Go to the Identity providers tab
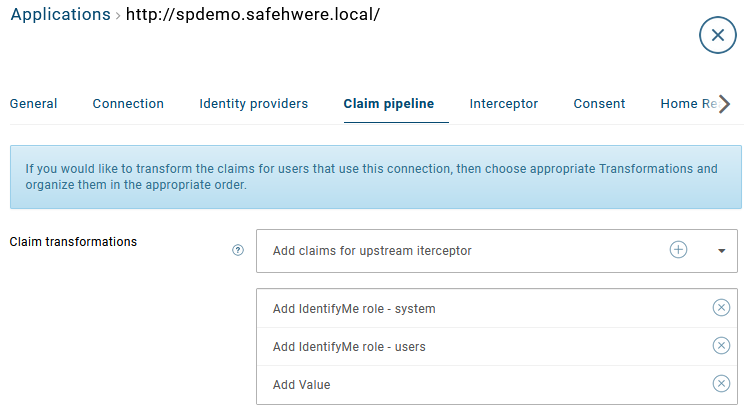The image size is (744, 413). pos(253,104)
